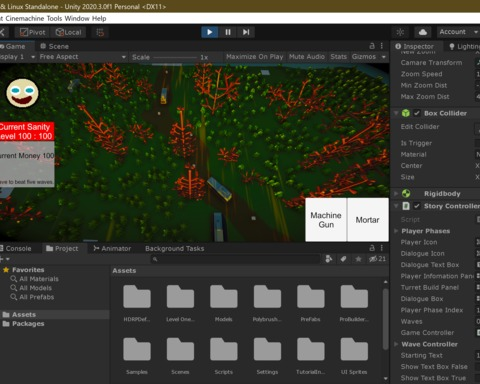Switch to the Project tab
480x384 pixels.
[x=62, y=249]
